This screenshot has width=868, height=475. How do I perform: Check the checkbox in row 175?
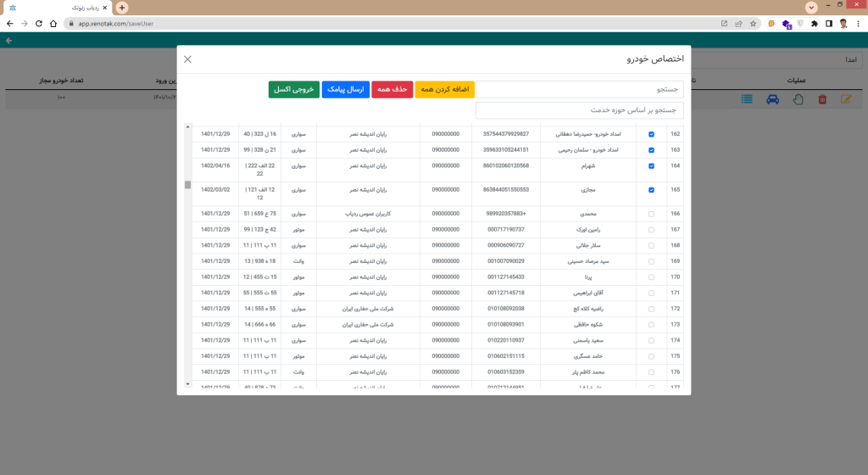(x=651, y=356)
